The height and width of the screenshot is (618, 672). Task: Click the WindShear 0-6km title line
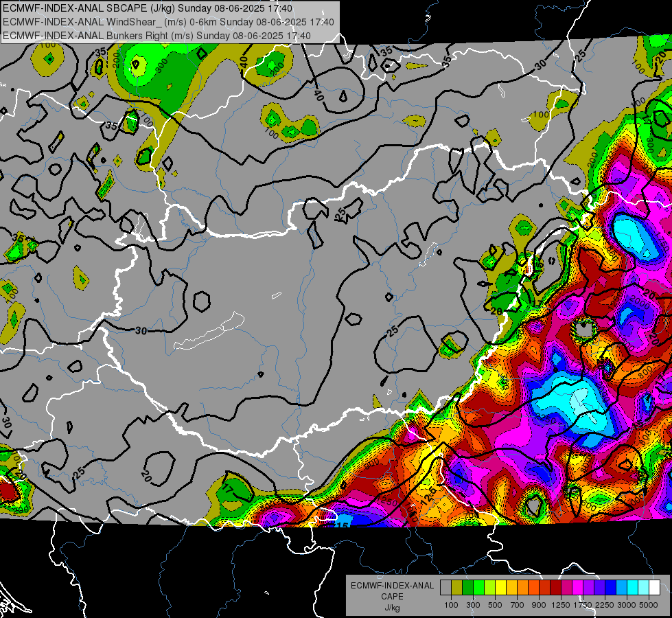click(x=168, y=22)
